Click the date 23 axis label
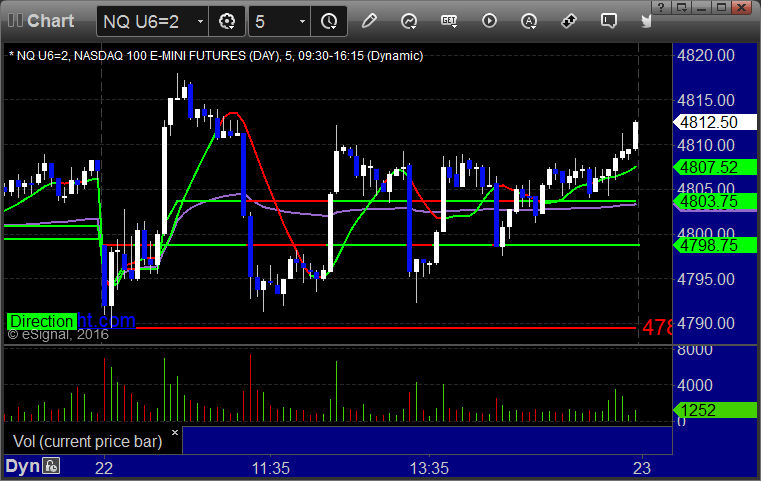 642,468
